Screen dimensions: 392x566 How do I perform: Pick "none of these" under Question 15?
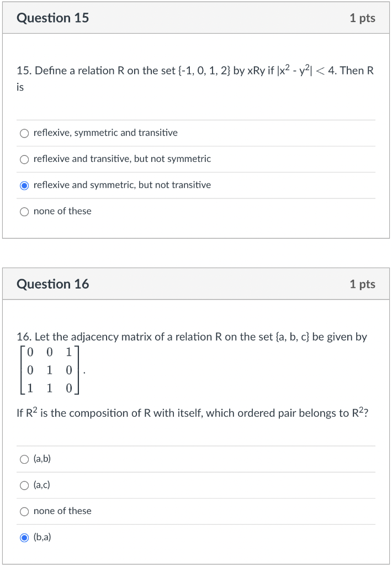point(24,211)
